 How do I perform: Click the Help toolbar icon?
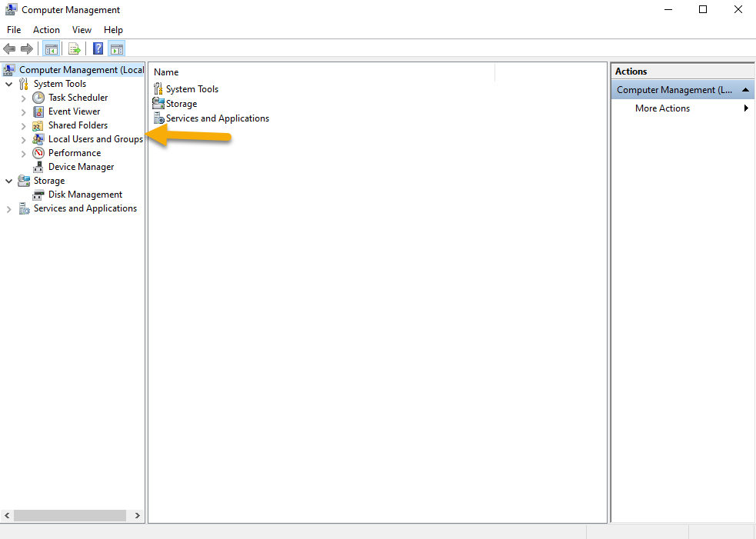(98, 49)
